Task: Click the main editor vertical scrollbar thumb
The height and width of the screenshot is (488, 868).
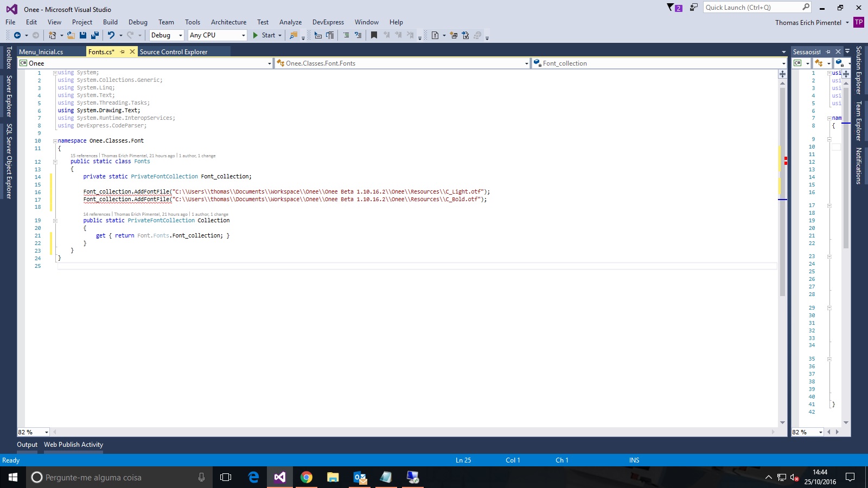Action: (x=782, y=191)
